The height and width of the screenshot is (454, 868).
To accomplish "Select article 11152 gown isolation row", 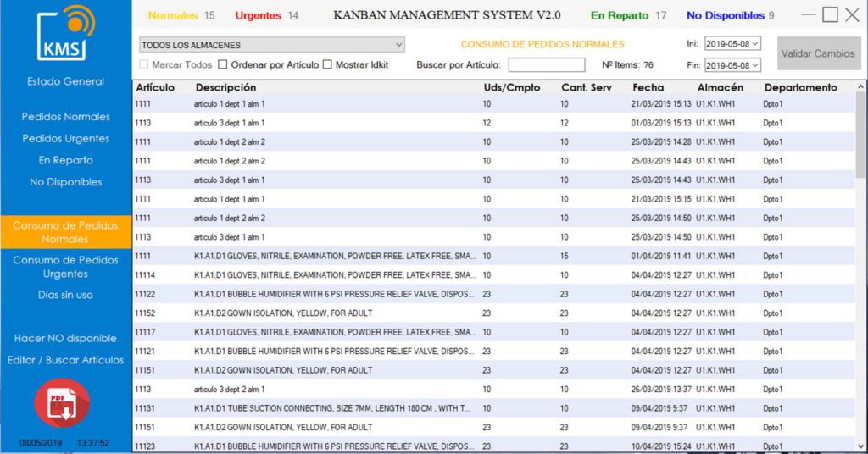I will tap(494, 313).
